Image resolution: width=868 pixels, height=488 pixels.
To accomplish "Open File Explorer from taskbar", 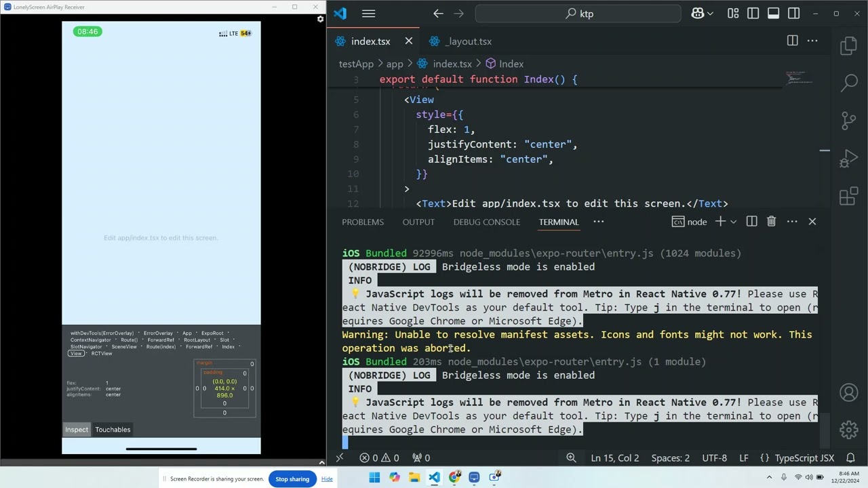I will point(414,477).
